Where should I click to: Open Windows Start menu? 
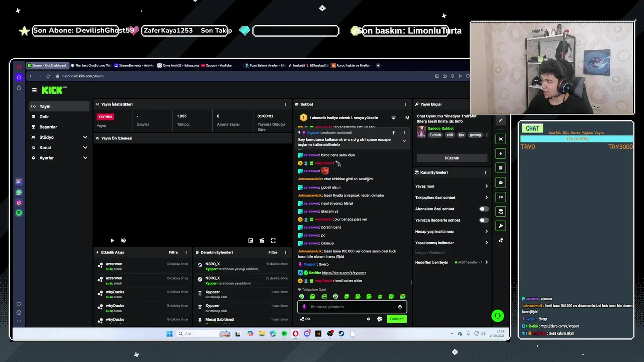pos(169,334)
